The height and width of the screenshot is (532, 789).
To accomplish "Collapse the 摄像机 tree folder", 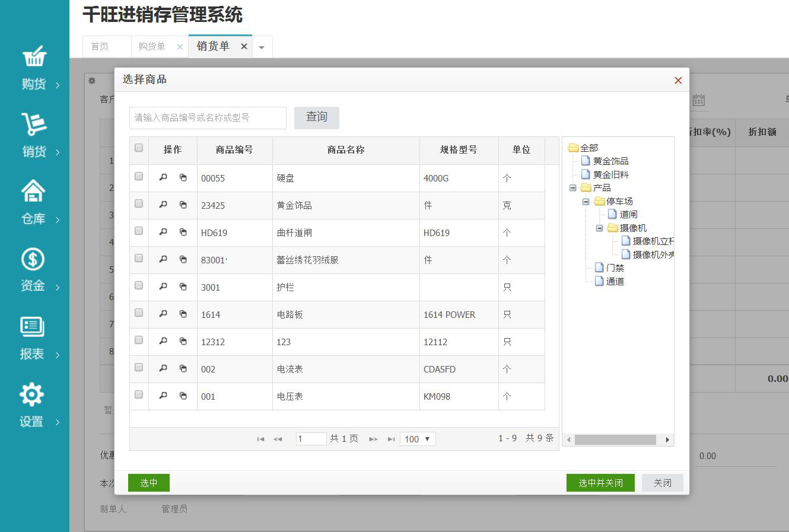I will click(x=599, y=228).
